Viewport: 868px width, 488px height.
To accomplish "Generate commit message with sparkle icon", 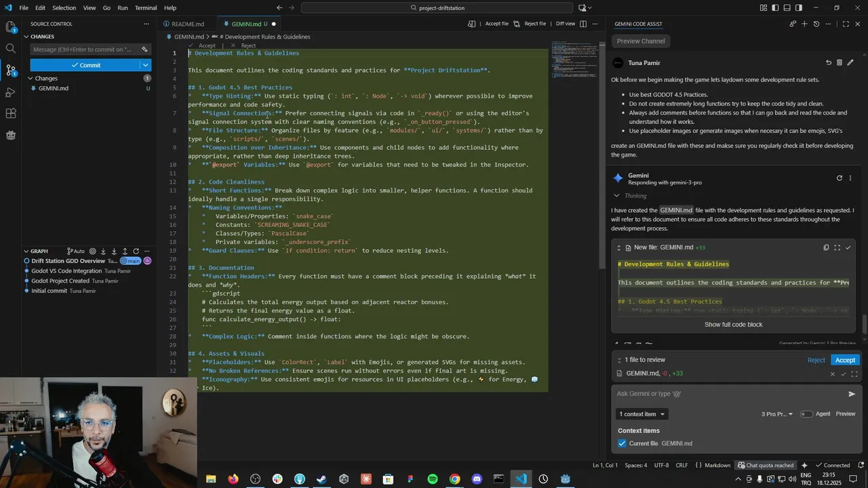I will coord(144,49).
